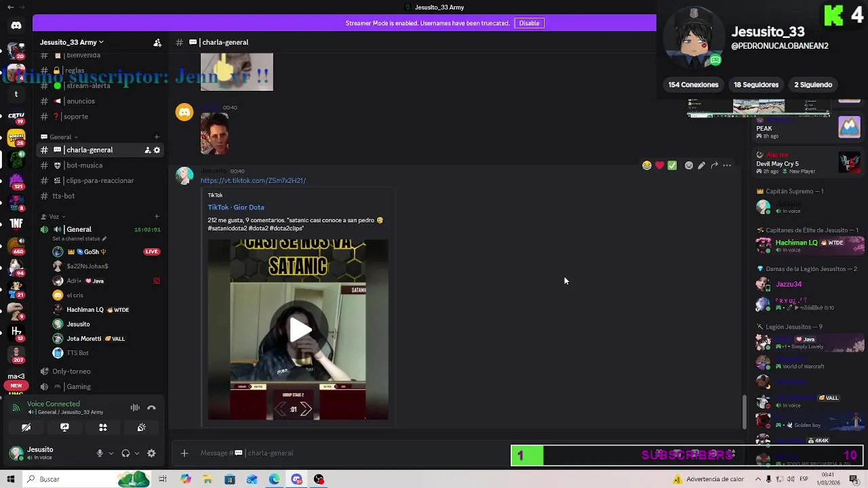Disconnect from voice call
The image size is (868, 488).
pos(151,408)
